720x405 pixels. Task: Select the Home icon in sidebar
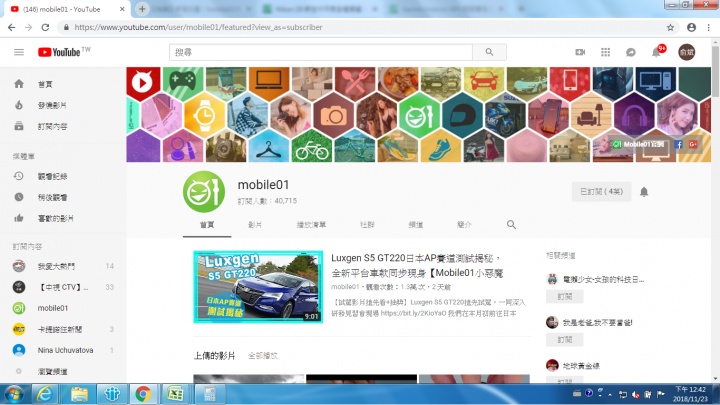point(19,84)
